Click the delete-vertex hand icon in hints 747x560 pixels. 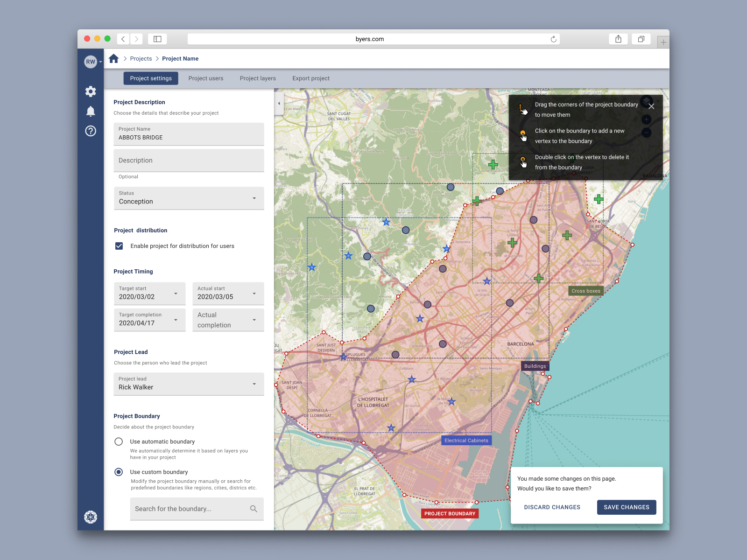[523, 162]
